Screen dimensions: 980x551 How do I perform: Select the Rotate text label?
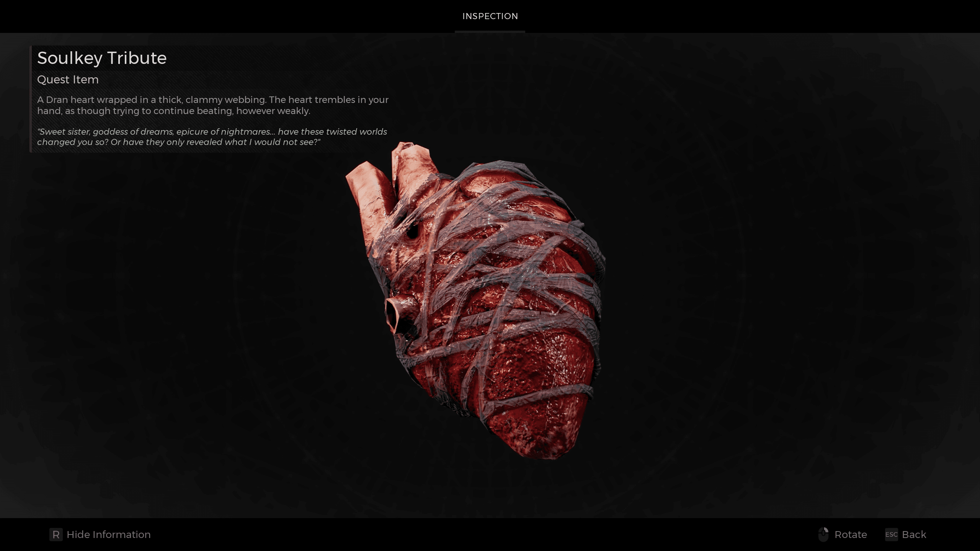(851, 535)
